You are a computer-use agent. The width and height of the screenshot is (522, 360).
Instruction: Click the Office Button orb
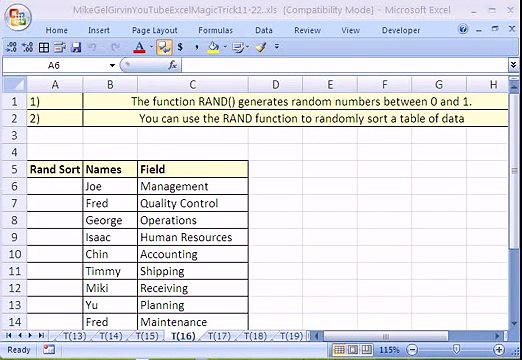[x=17, y=17]
